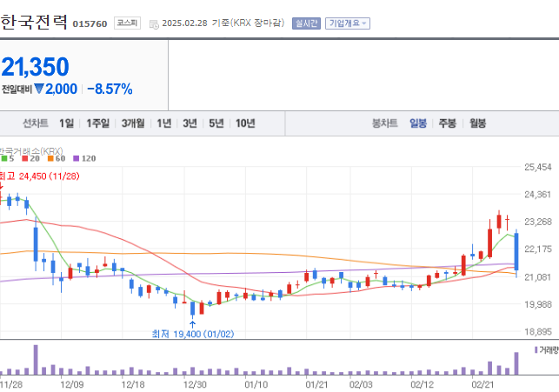Click the green 5-day moving average swatch
This screenshot has height=392, width=559.
coord(4,158)
